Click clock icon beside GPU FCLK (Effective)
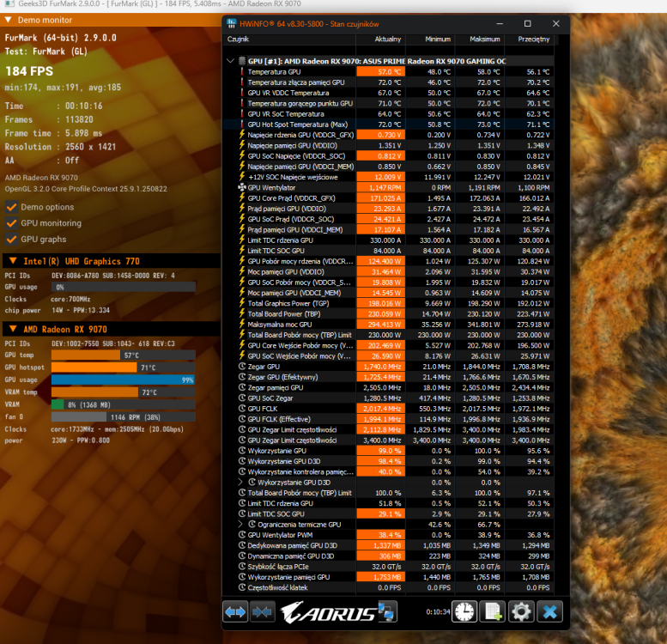 (x=242, y=419)
